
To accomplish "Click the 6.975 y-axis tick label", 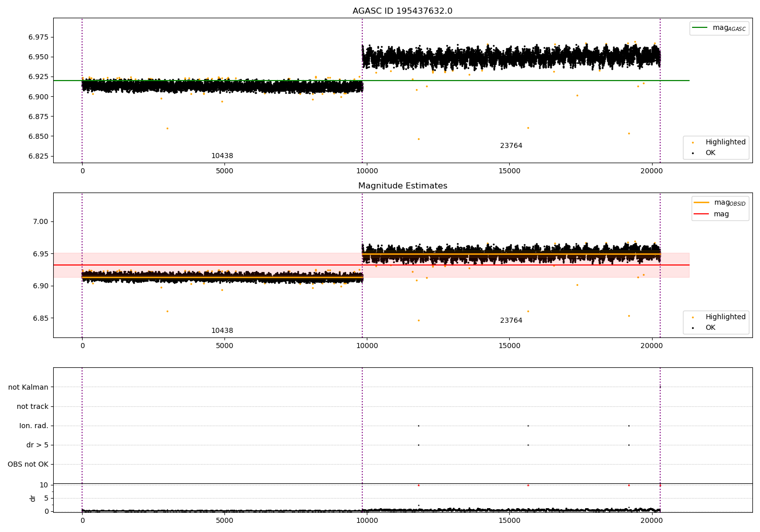I will click(38, 37).
